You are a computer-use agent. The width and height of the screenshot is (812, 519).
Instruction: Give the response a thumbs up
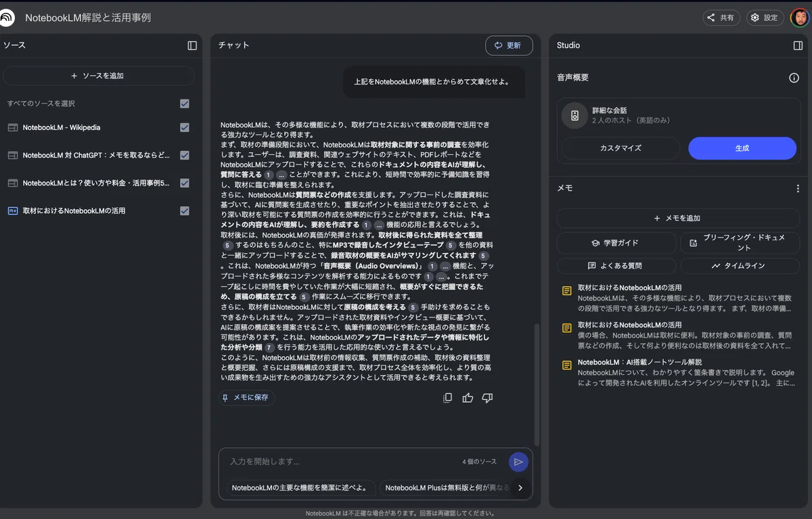point(468,398)
